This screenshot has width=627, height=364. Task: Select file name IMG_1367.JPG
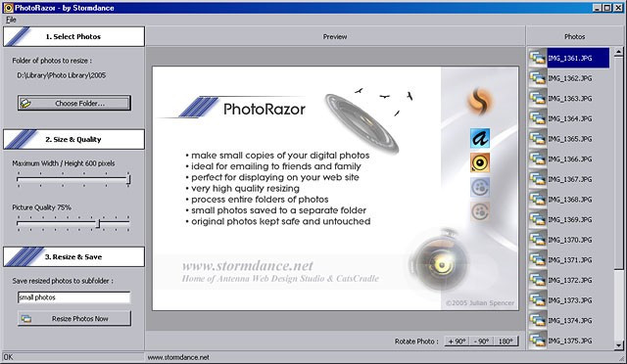[570, 179]
